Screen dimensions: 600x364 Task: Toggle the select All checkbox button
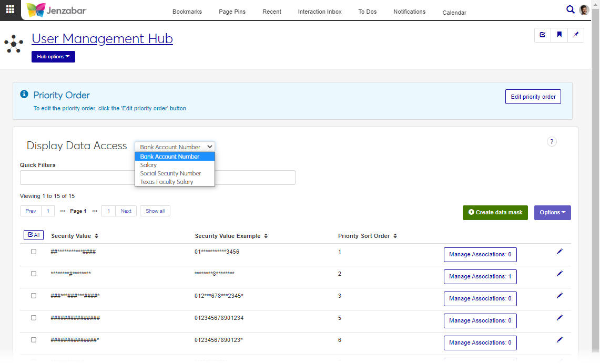pos(34,235)
